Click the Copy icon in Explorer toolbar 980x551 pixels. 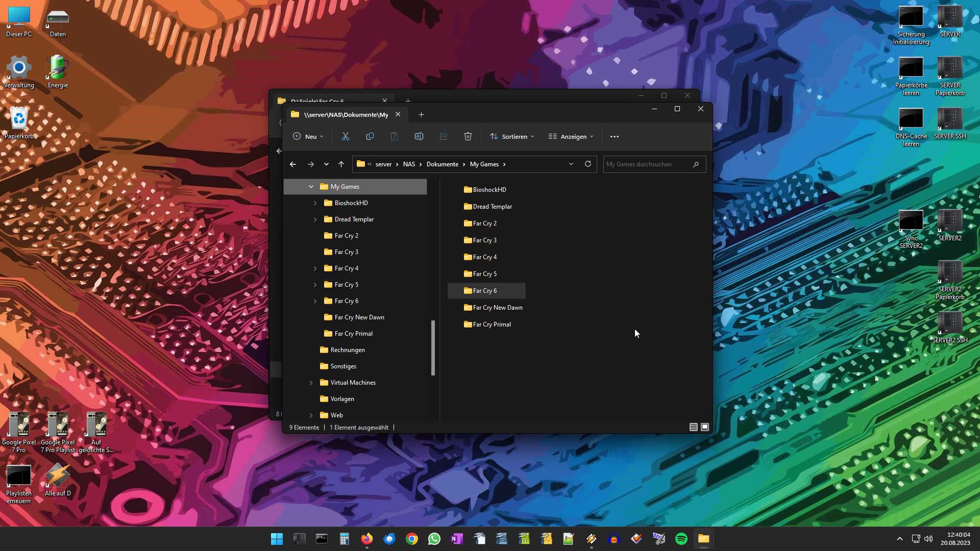(370, 136)
